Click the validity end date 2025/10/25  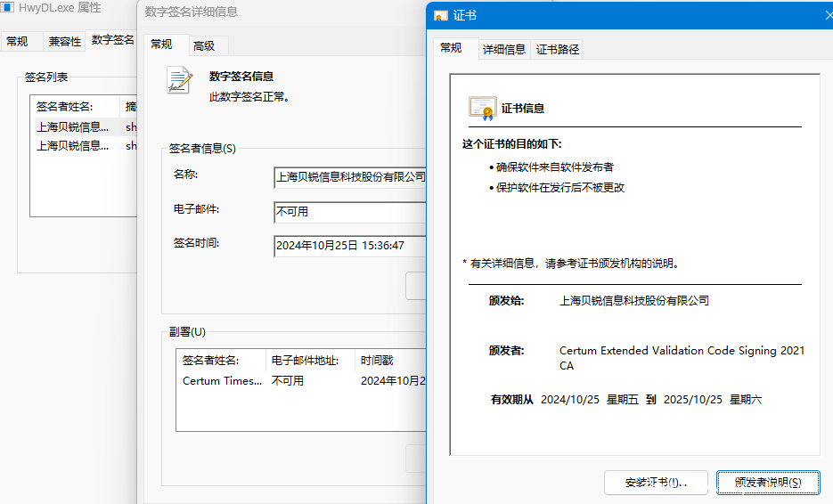click(x=693, y=400)
